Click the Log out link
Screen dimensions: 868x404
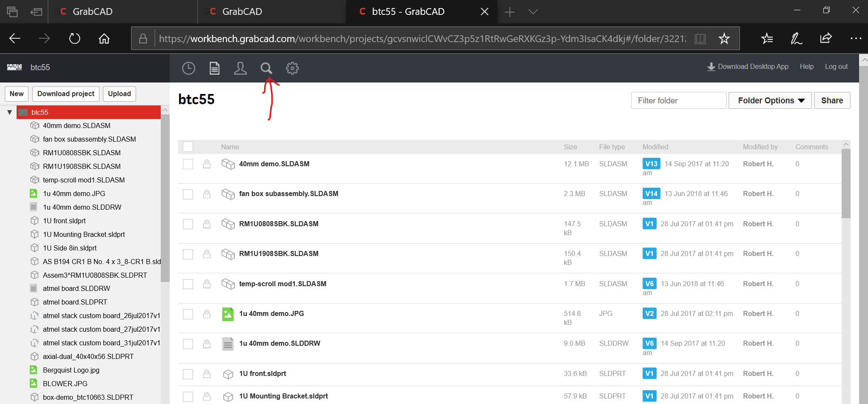(x=836, y=67)
